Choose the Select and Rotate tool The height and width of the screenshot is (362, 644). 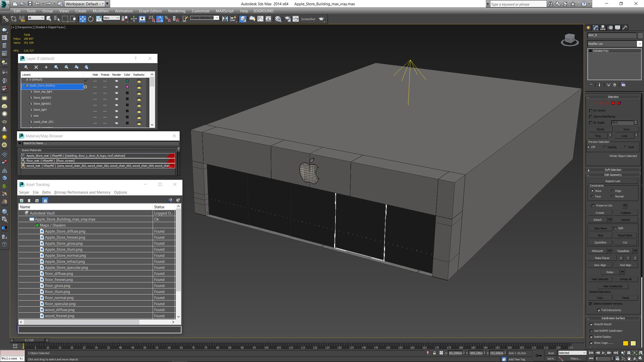coord(91,19)
